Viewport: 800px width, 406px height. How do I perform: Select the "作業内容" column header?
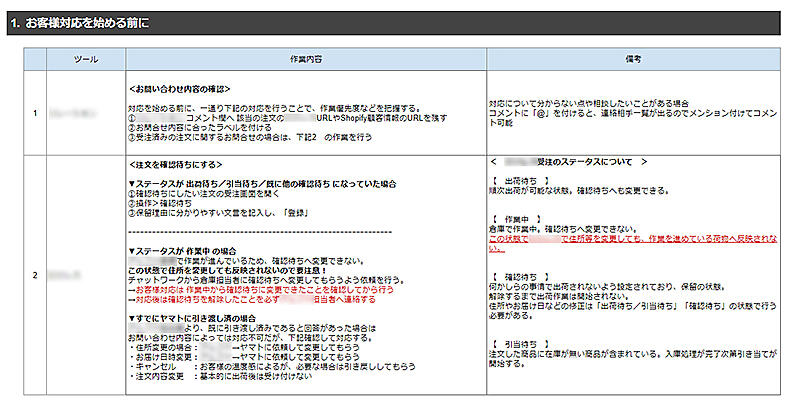pyautogui.click(x=304, y=60)
